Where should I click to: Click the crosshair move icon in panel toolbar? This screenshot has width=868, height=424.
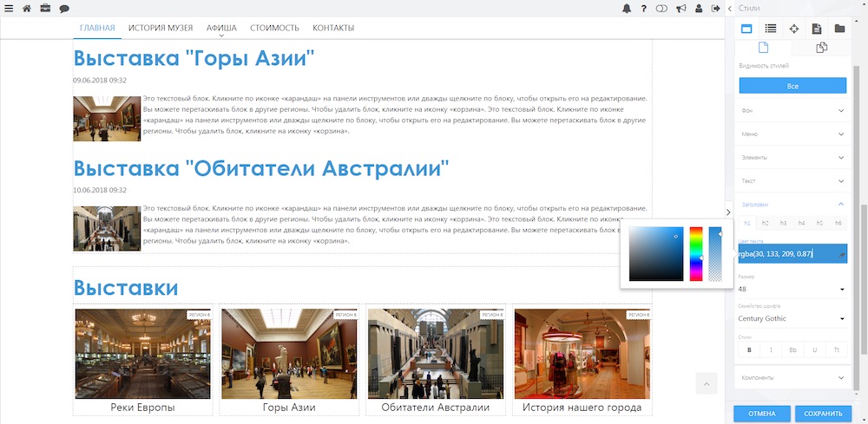794,29
